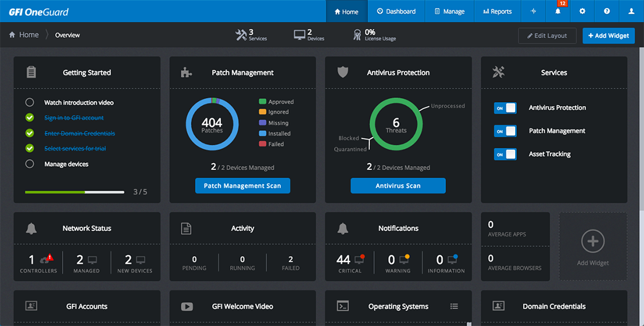This screenshot has width=644, height=326.
Task: Switch to the Reports tab
Action: [497, 11]
